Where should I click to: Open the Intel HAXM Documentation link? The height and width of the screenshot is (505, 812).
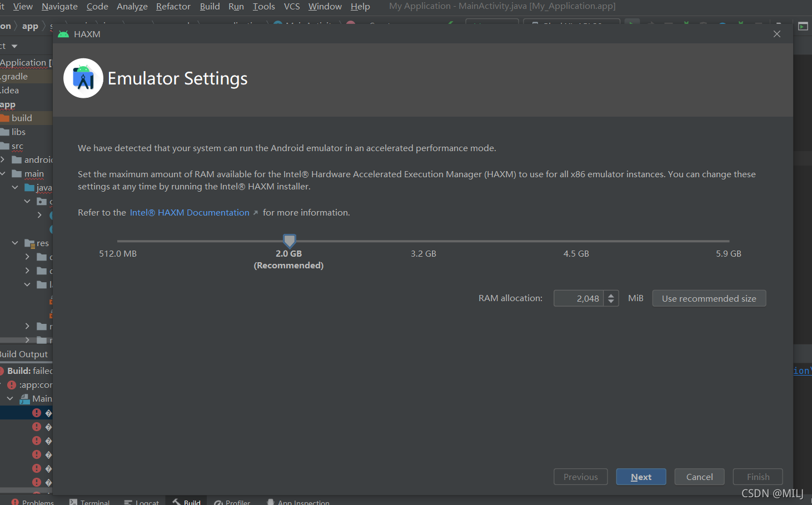[190, 213]
